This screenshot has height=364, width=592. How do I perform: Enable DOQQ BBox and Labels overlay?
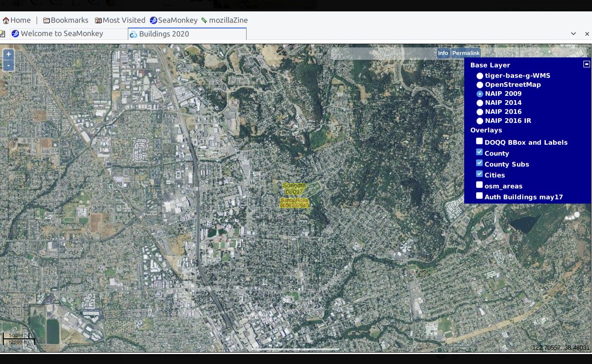(x=479, y=141)
